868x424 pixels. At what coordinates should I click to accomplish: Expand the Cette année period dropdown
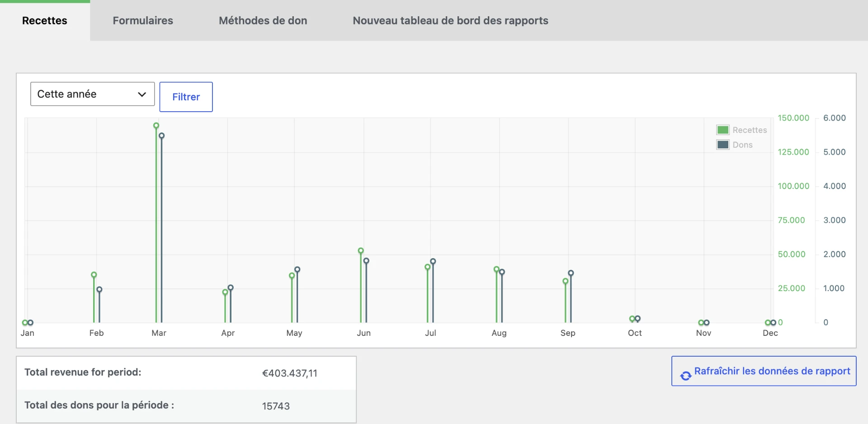pos(92,94)
